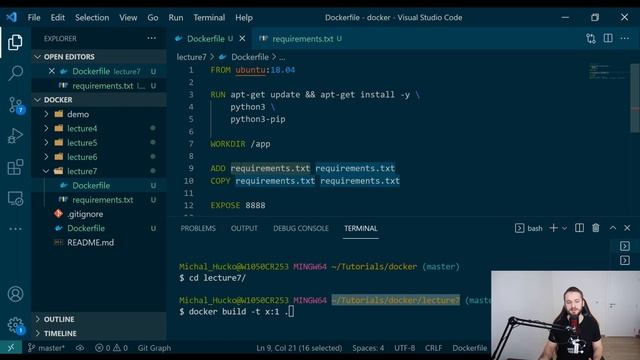Open the Explorer view in activity bar

pyautogui.click(x=15, y=42)
